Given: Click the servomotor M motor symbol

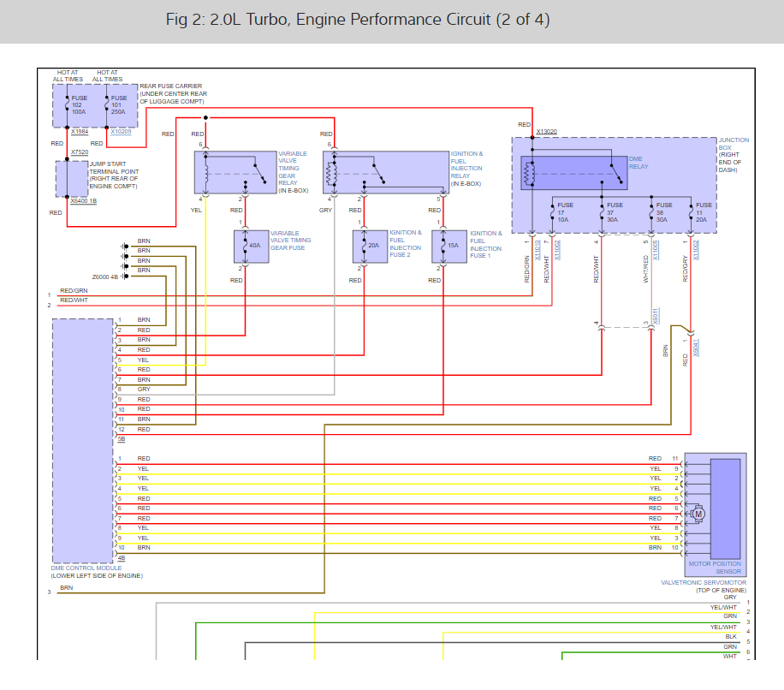Looking at the screenshot, I should click(698, 514).
